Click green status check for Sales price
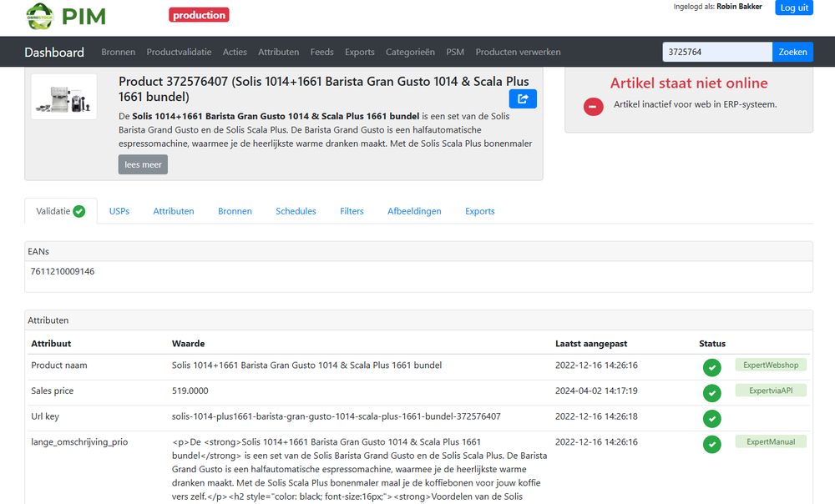The image size is (835, 504). [712, 393]
